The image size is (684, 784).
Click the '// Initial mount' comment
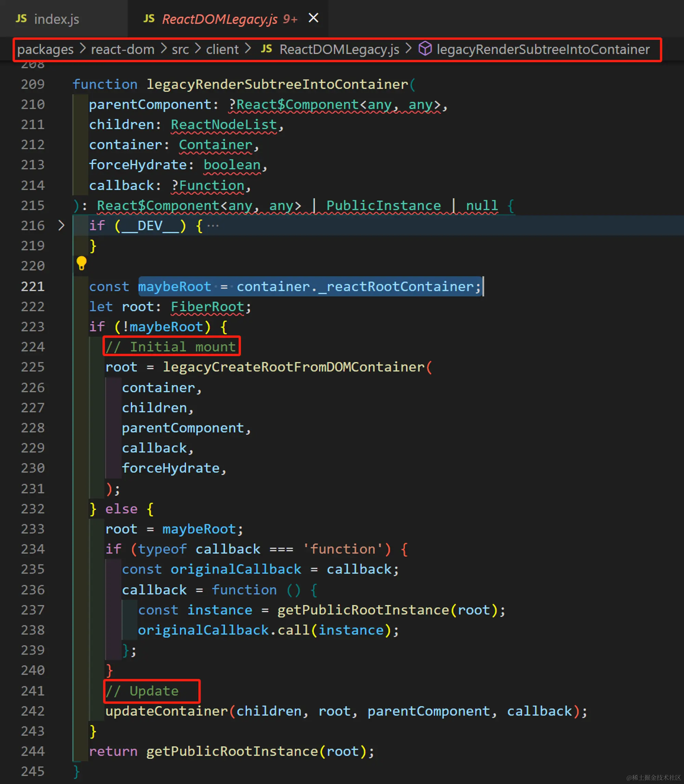click(x=171, y=347)
